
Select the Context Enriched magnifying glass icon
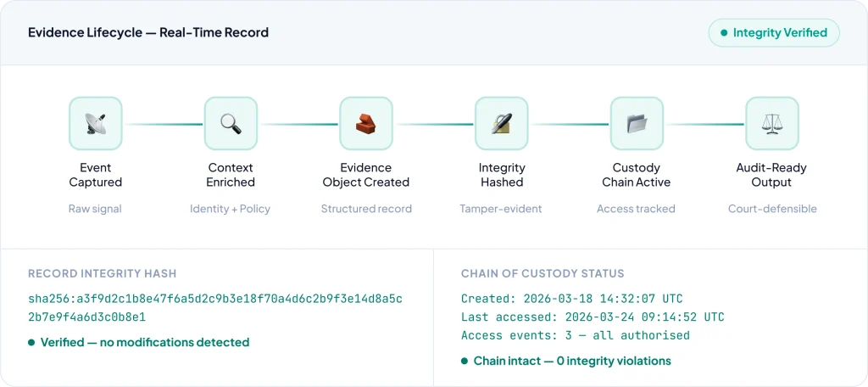[231, 124]
